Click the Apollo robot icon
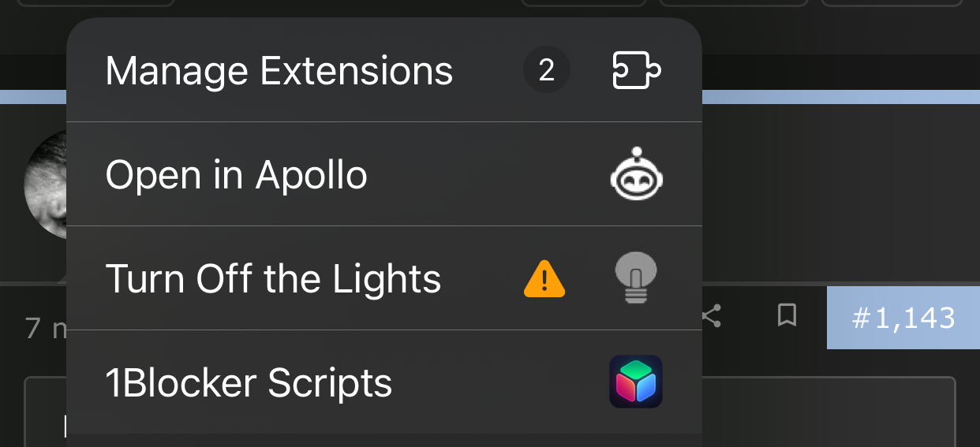The width and height of the screenshot is (980, 447). pos(637,173)
